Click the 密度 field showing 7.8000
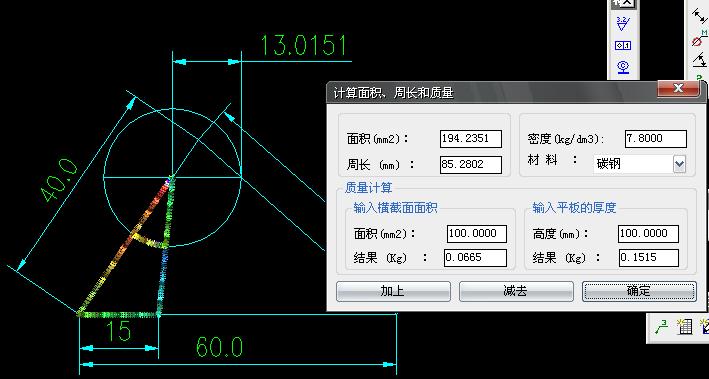Image resolution: width=709 pixels, height=379 pixels. (656, 139)
